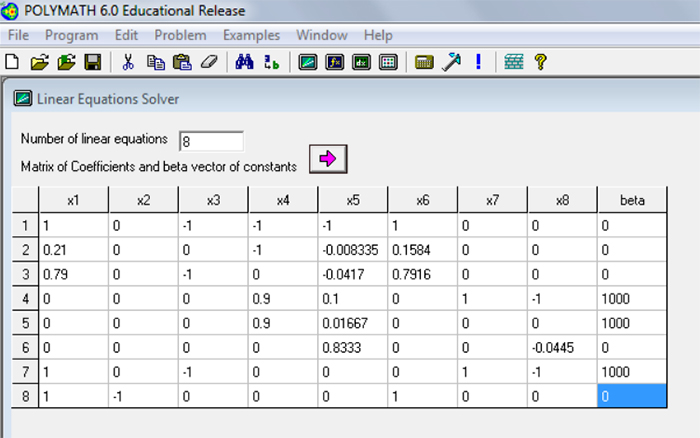Select the highlighted beta cell in row 8
The width and height of the screenshot is (700, 438).
click(x=631, y=396)
